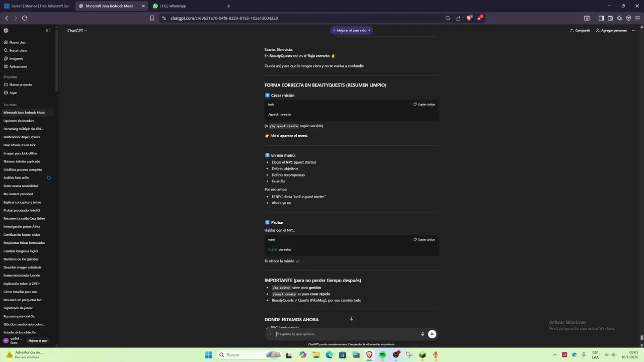Open Probar procesador Intel i5 chat
The width and height of the screenshot is (644, 362).
point(26,210)
